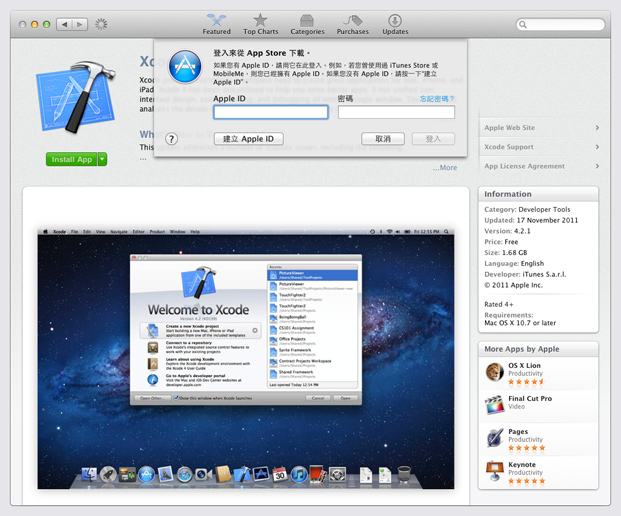Click the Keynote star rating
This screenshot has height=516, width=621.
(x=527, y=481)
